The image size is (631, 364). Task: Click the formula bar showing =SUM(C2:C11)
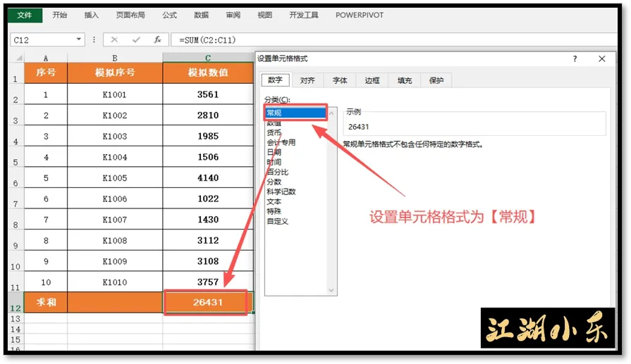(393, 39)
